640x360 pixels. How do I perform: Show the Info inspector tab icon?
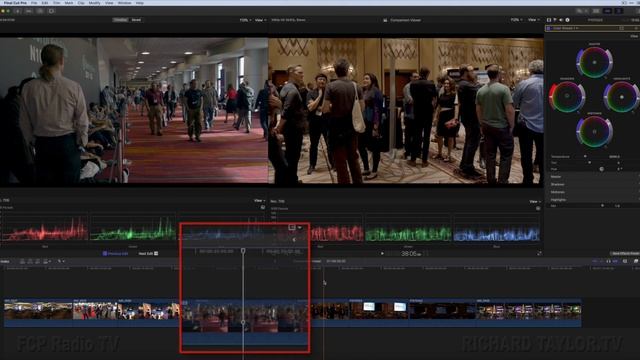point(567,20)
